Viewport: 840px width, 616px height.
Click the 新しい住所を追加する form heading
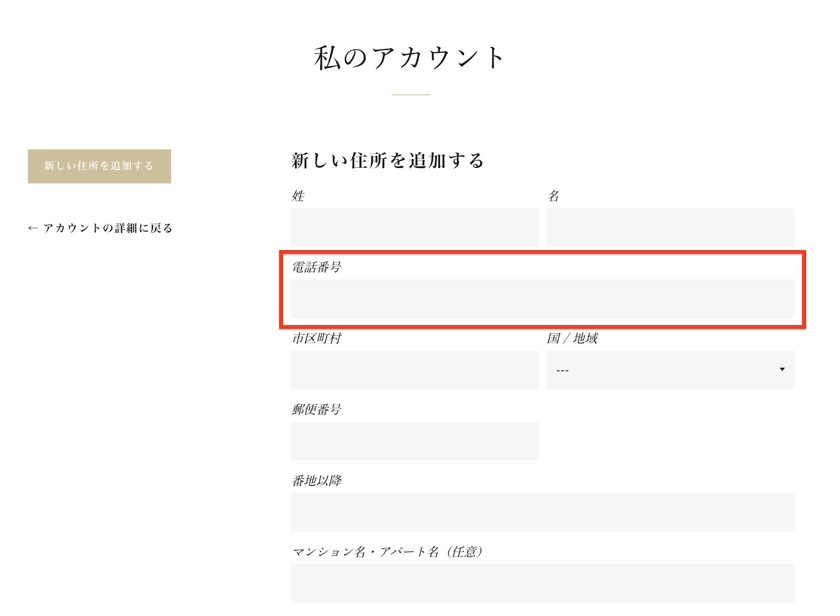[387, 161]
